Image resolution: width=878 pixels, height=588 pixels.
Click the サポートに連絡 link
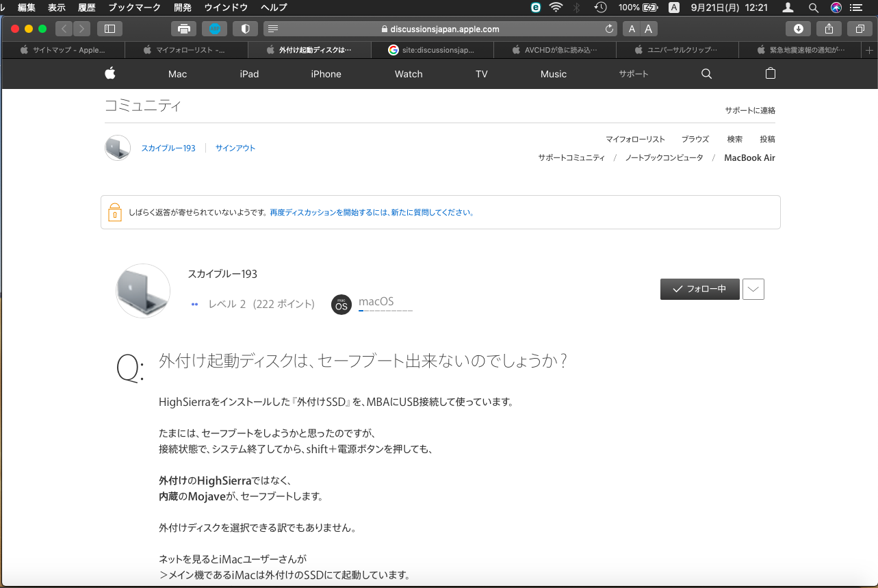pyautogui.click(x=750, y=110)
